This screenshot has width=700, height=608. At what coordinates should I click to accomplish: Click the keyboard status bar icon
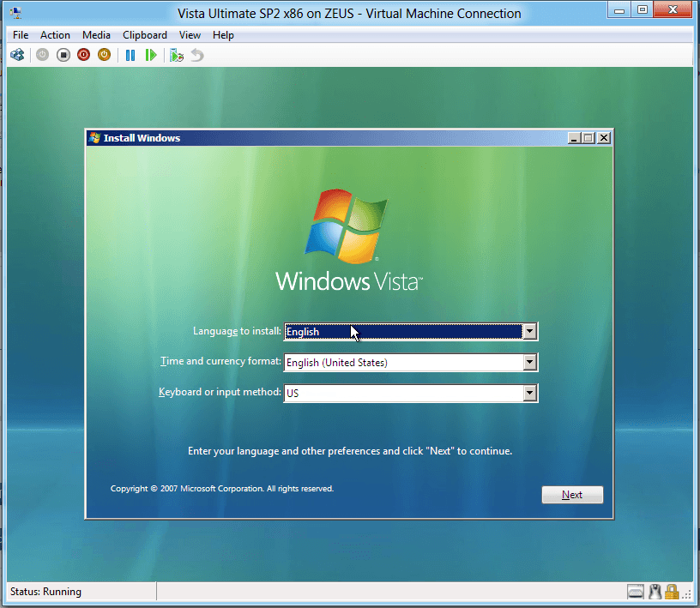[636, 592]
